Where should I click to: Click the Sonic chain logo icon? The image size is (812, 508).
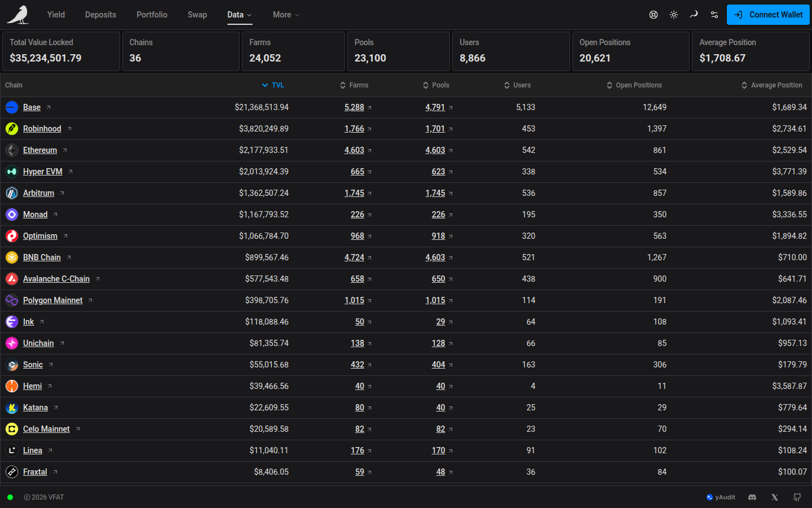(12, 365)
